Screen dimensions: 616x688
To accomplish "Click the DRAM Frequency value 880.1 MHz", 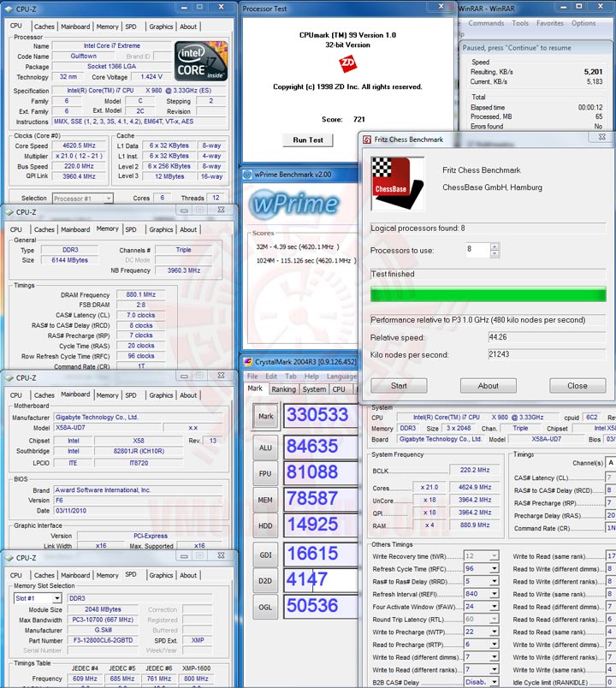I will click(x=141, y=294).
